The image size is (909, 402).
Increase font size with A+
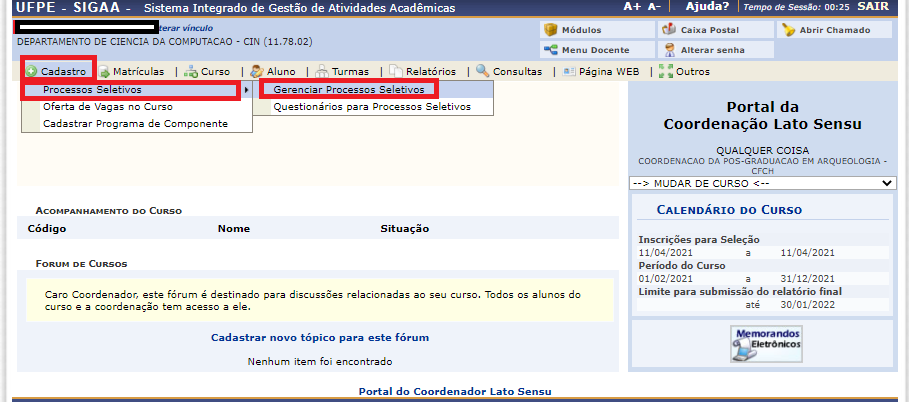pyautogui.click(x=632, y=7)
